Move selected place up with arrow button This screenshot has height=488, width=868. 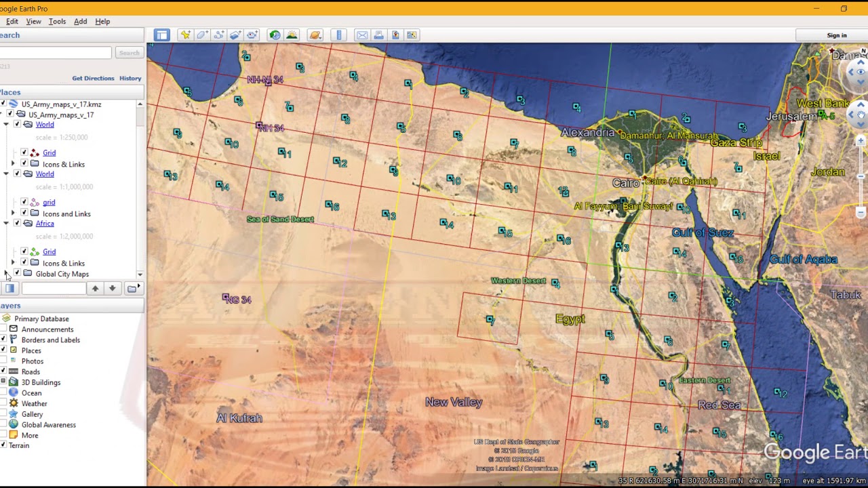(x=95, y=289)
